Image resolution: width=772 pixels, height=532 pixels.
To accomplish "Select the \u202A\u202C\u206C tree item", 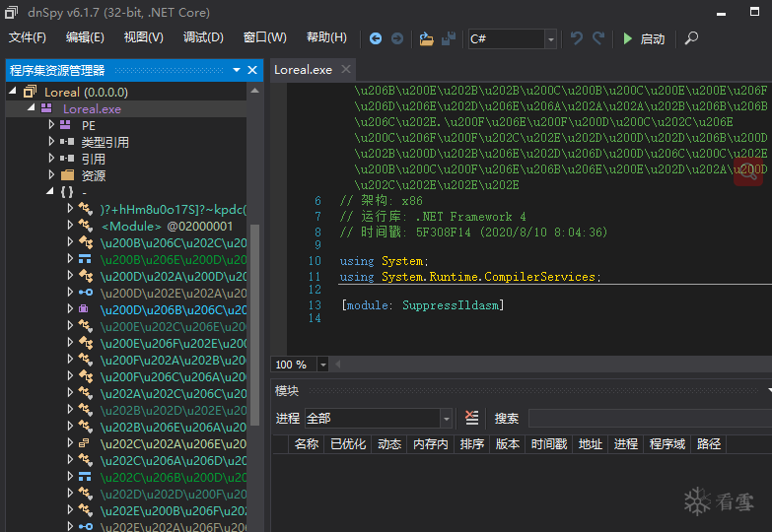I will pyautogui.click(x=174, y=394).
